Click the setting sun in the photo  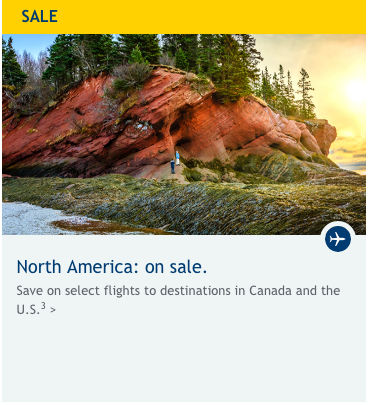(357, 91)
